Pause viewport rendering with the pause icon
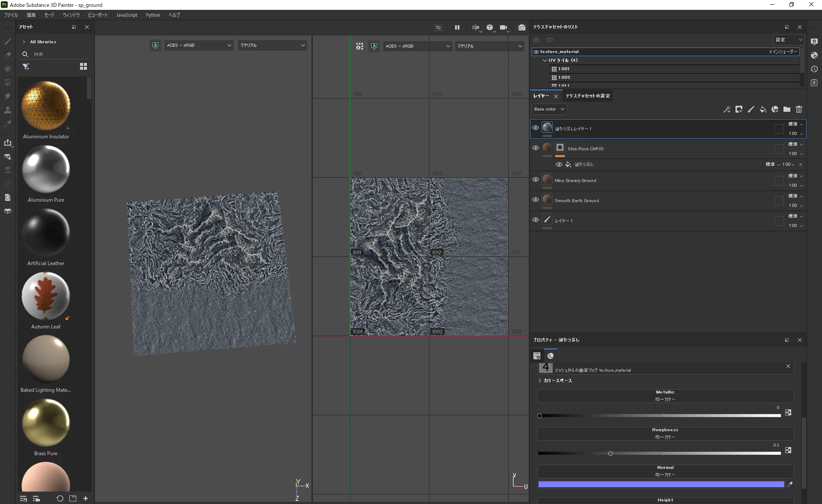The height and width of the screenshot is (504, 822). pos(457,27)
